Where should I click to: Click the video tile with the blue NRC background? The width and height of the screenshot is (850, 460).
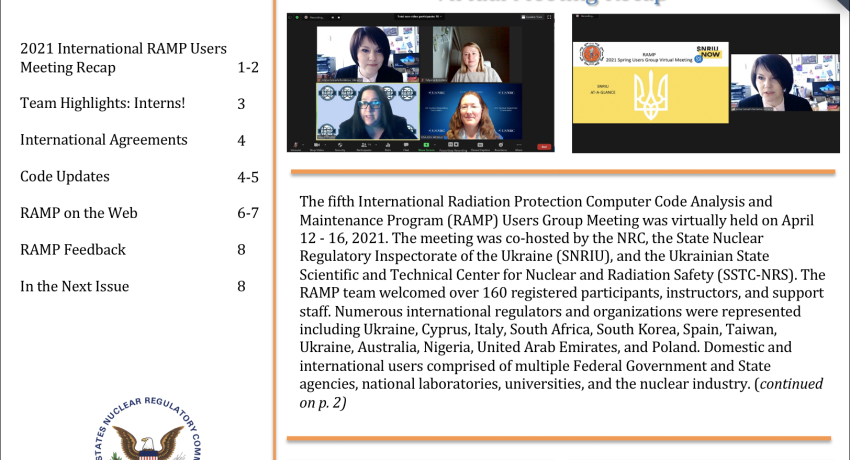[x=471, y=111]
